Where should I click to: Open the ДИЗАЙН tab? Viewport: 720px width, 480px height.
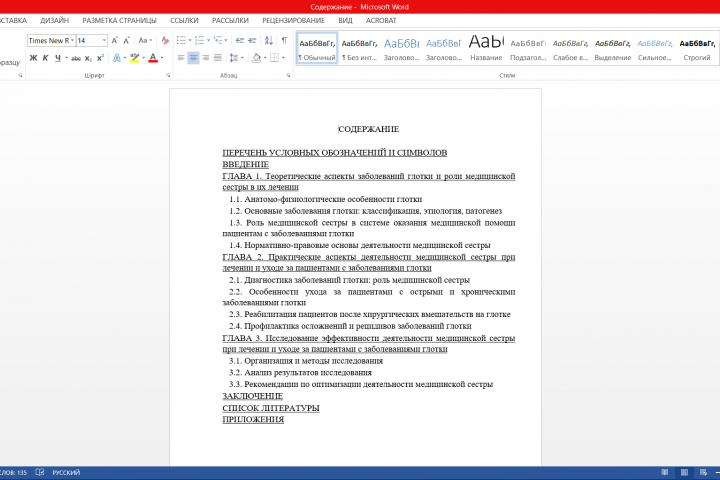click(x=55, y=21)
